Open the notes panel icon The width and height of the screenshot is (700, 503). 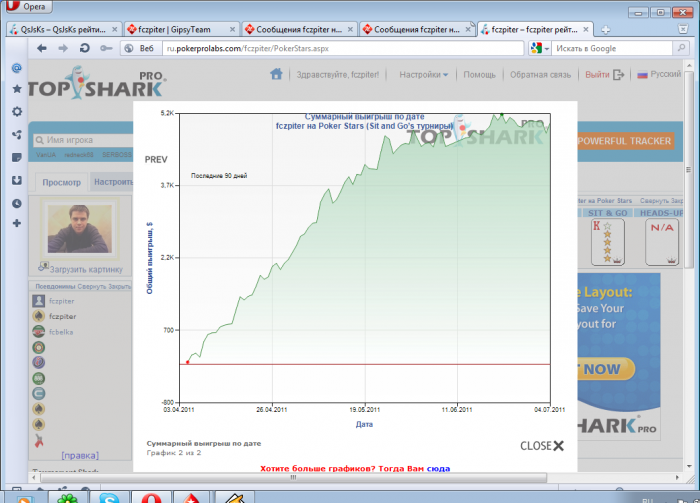[x=17, y=158]
